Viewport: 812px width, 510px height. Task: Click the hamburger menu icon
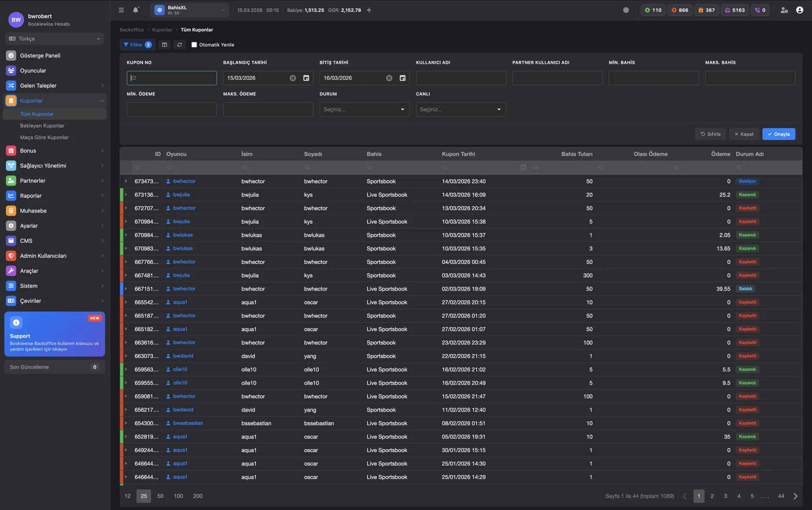121,10
